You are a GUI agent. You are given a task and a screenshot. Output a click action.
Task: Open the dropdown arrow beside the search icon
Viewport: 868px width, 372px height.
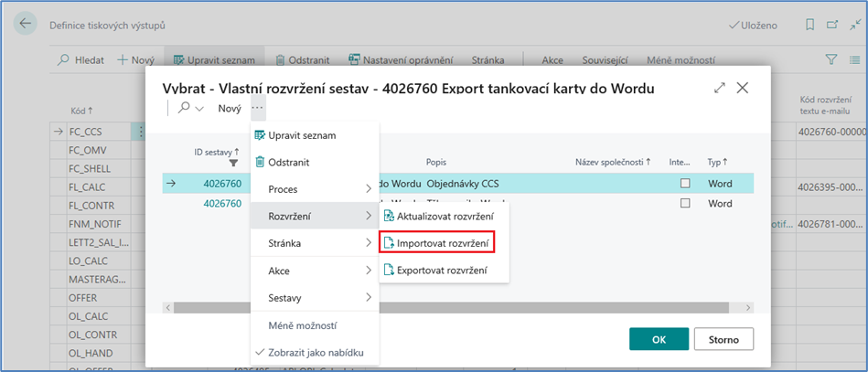click(x=199, y=109)
